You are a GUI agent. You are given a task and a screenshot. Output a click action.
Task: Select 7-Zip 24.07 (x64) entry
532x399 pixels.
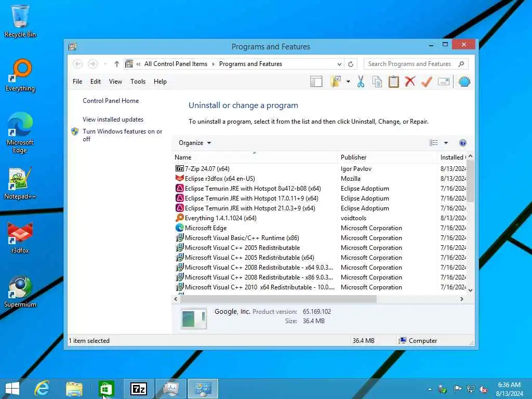(x=320, y=169)
